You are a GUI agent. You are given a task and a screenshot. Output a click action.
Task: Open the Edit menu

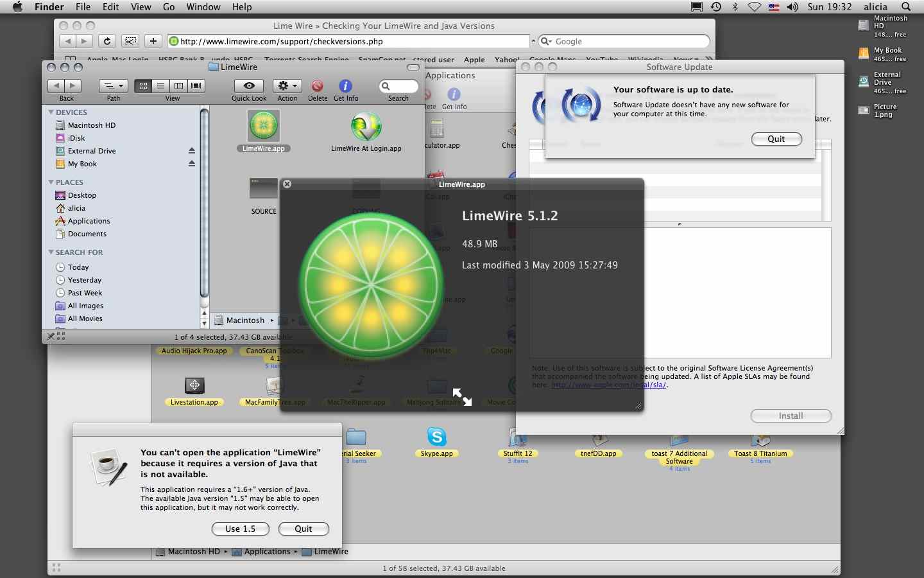coord(110,7)
